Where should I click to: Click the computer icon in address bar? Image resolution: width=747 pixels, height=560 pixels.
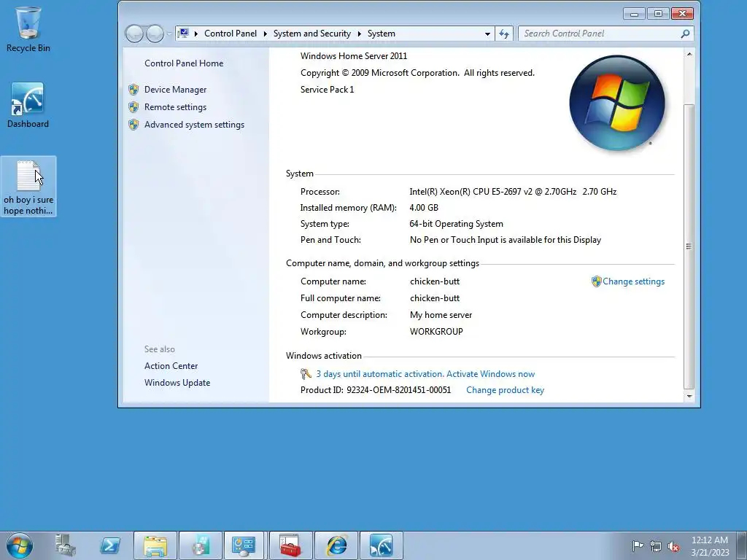183,34
